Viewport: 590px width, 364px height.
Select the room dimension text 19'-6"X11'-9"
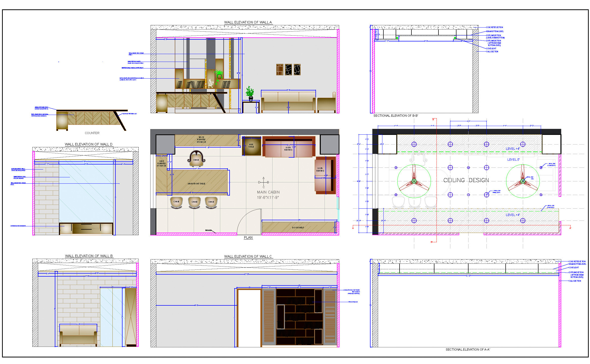pos(268,198)
